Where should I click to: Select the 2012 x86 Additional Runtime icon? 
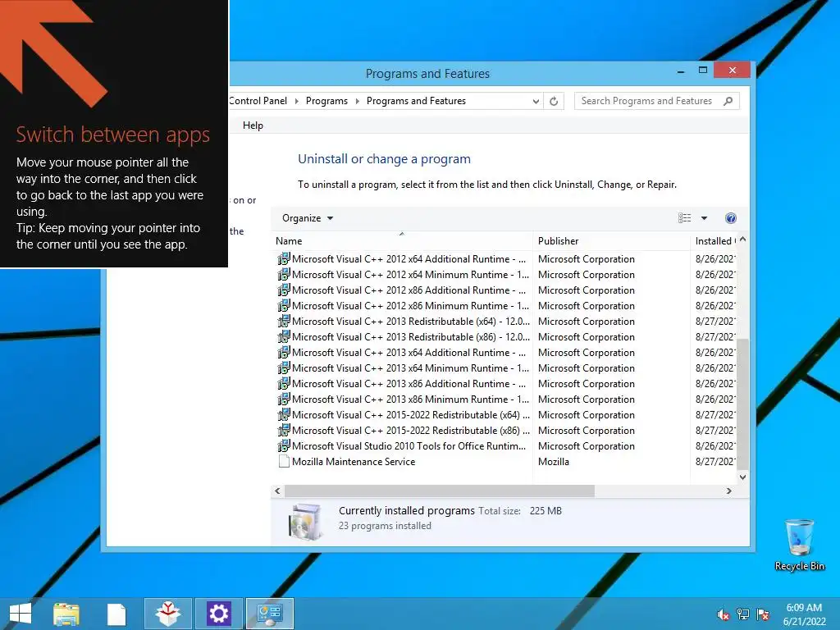point(284,290)
